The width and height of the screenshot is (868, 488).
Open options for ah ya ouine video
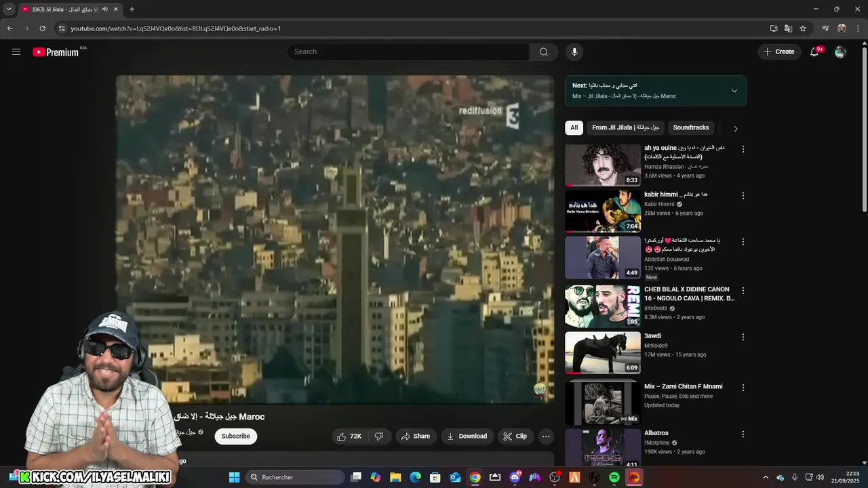(x=743, y=149)
